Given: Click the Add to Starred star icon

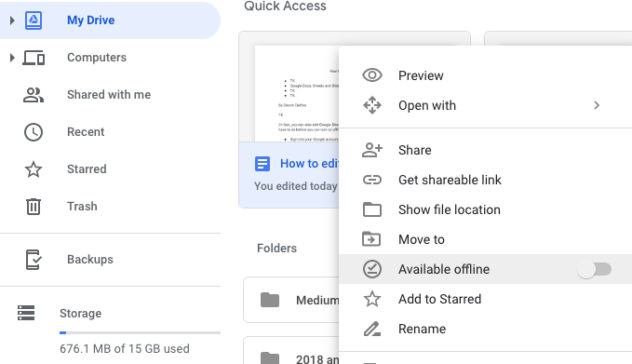Looking at the screenshot, I should (372, 299).
